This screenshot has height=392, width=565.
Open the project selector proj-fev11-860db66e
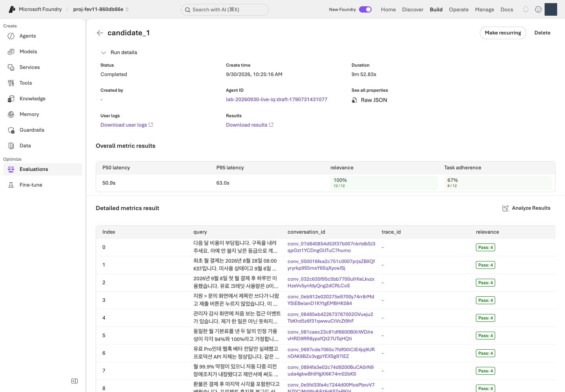pos(101,9)
